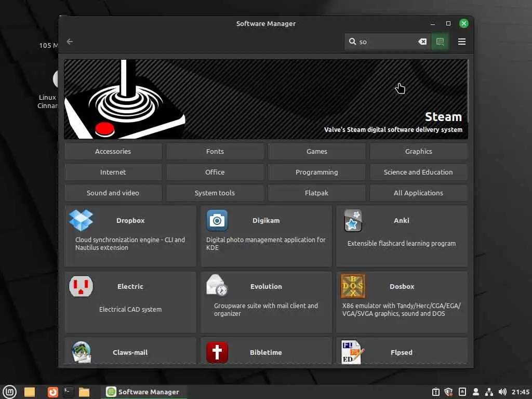This screenshot has height=399, width=532.
Task: Browse the Flatpak category
Action: (x=316, y=193)
